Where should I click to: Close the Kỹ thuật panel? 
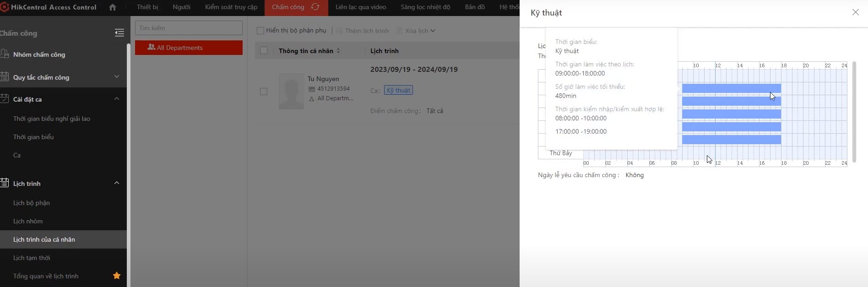tap(855, 12)
